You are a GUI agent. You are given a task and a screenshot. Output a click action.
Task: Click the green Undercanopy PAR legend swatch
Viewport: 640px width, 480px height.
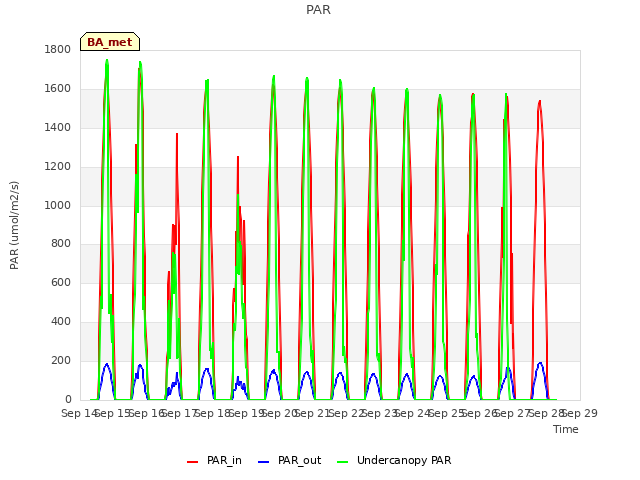point(343,462)
